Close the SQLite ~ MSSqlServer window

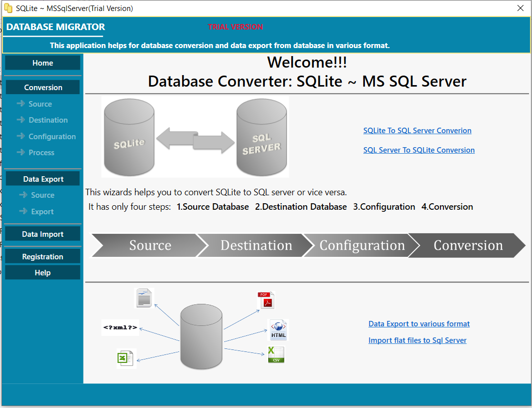point(520,8)
